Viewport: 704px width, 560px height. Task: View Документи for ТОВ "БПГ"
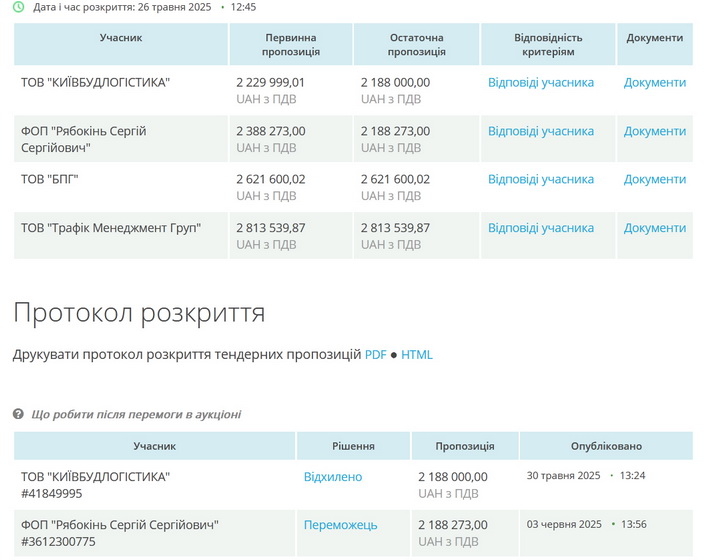[655, 179]
